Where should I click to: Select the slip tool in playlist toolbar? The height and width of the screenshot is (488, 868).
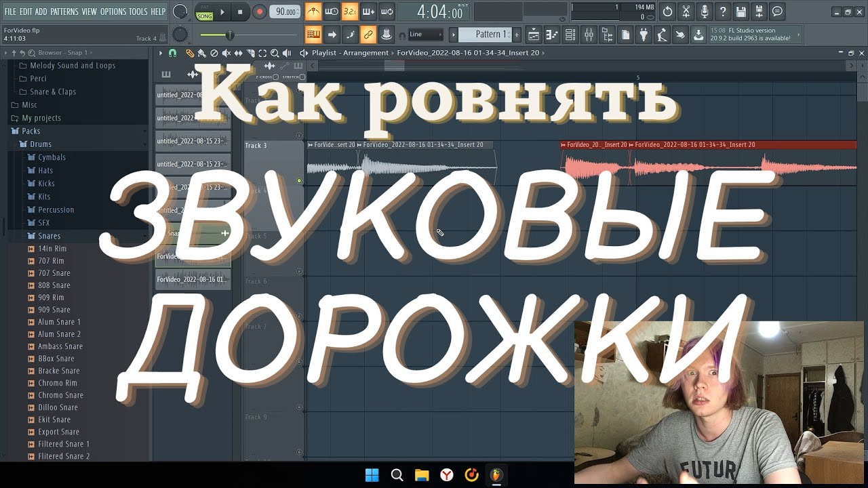[x=239, y=53]
